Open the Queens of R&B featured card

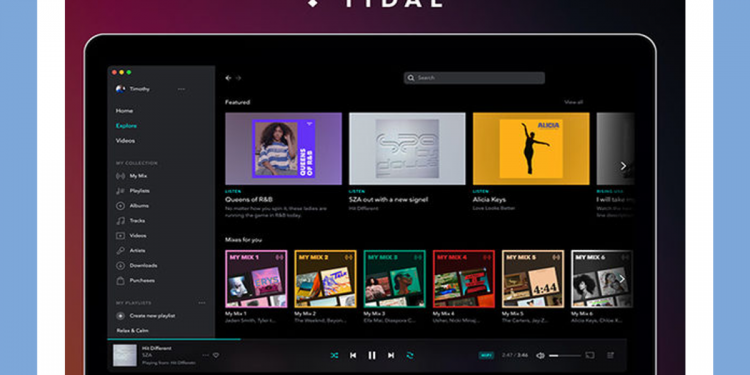(x=284, y=149)
